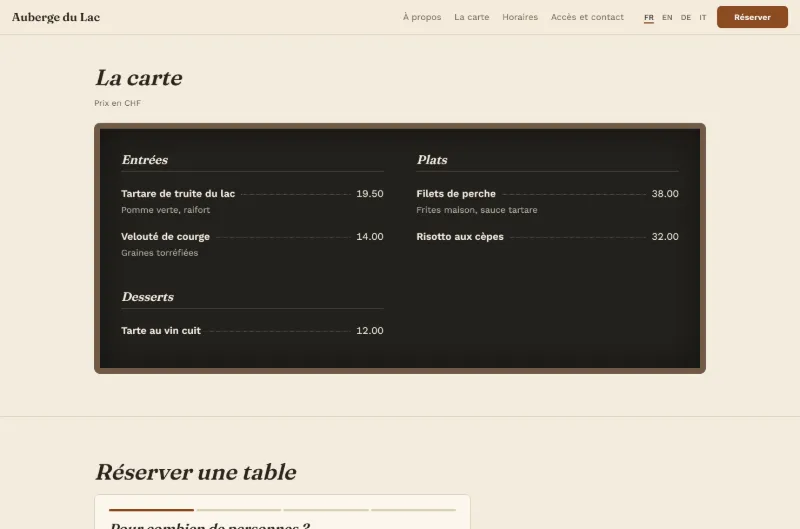Select Filets de perche item
Screen dimensions: 800x529
pyautogui.click(x=456, y=193)
